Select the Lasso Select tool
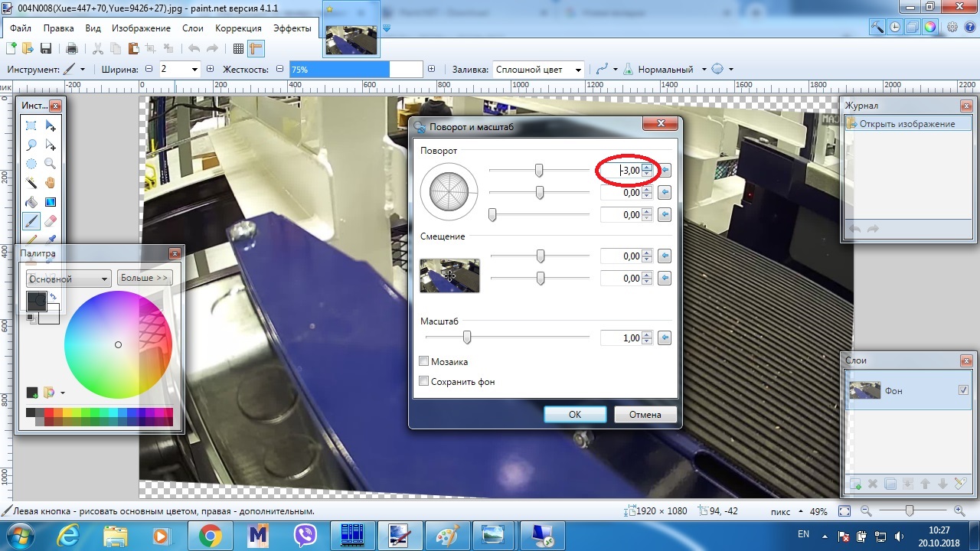This screenshot has width=980, height=551. (31, 145)
